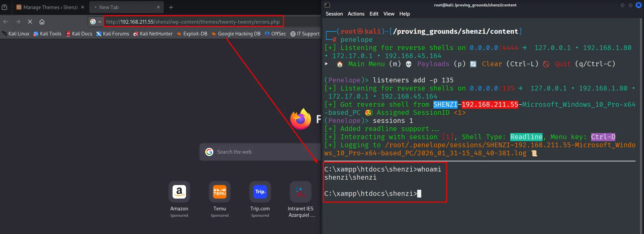This screenshot has width=644, height=234.
Task: Expand the Google search engine dropdown
Action: (x=96, y=22)
